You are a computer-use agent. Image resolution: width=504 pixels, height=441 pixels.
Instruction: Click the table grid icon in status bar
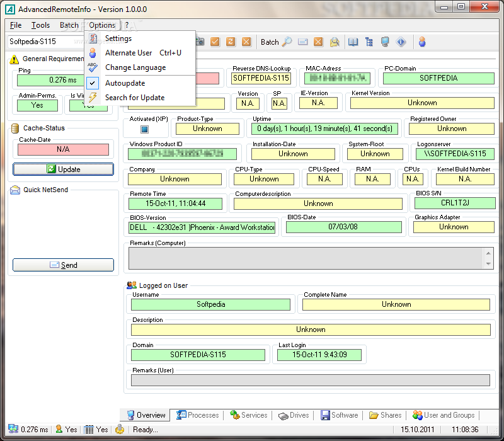point(89,430)
